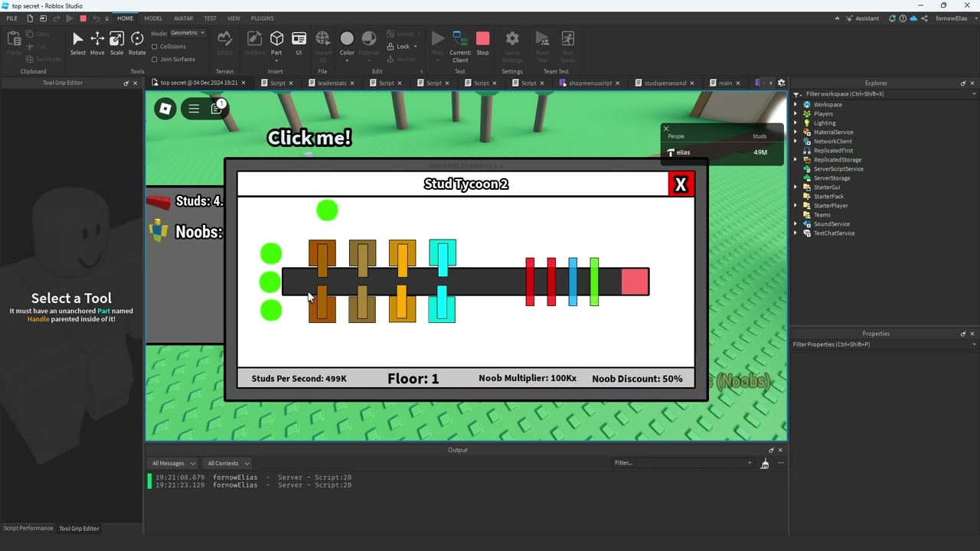Screen dimensions: 980x551
Task: Activate the Scale tool
Action: coord(116,43)
